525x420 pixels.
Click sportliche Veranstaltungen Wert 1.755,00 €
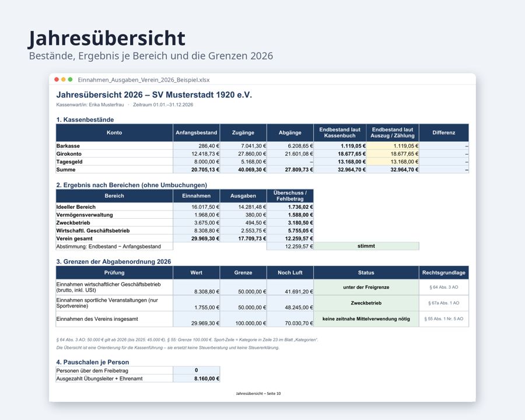pyautogui.click(x=196, y=303)
